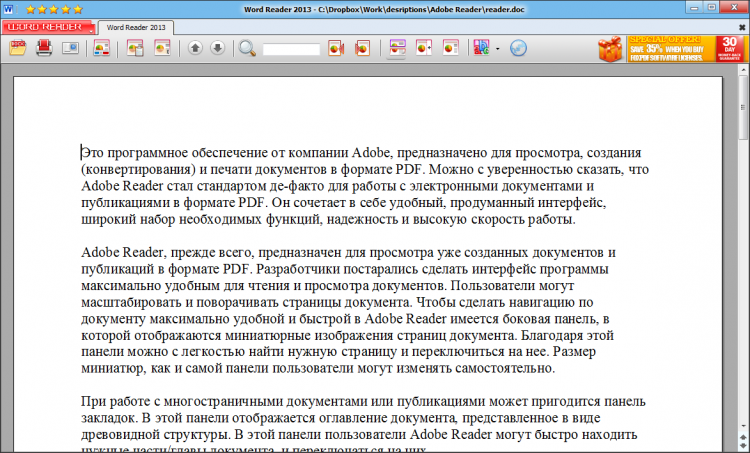Go to next page with down arrow button

218,48
